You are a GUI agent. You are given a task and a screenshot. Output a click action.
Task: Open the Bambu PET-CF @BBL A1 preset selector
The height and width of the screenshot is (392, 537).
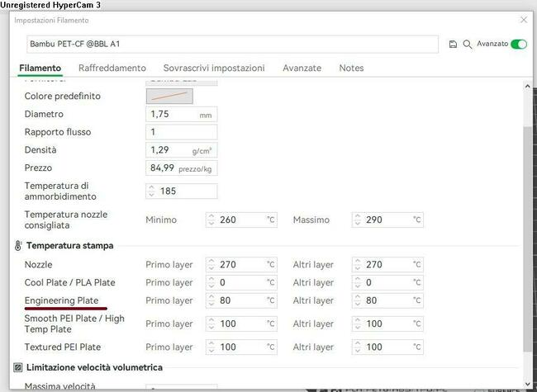(231, 44)
